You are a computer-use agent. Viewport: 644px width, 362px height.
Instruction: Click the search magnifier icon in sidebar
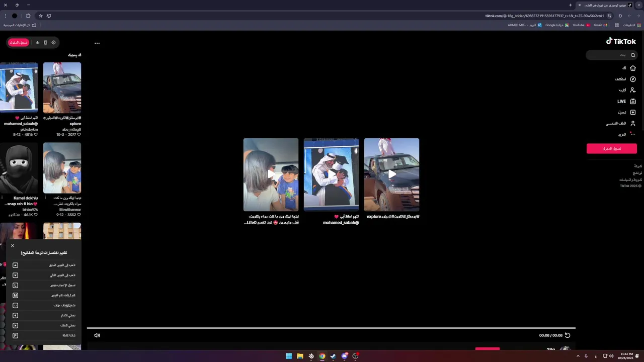(633, 55)
